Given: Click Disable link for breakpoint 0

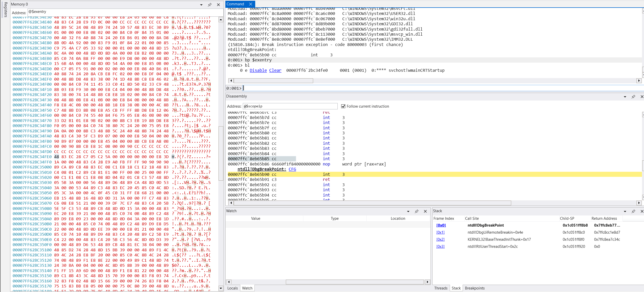Looking at the screenshot, I should click(x=258, y=70).
